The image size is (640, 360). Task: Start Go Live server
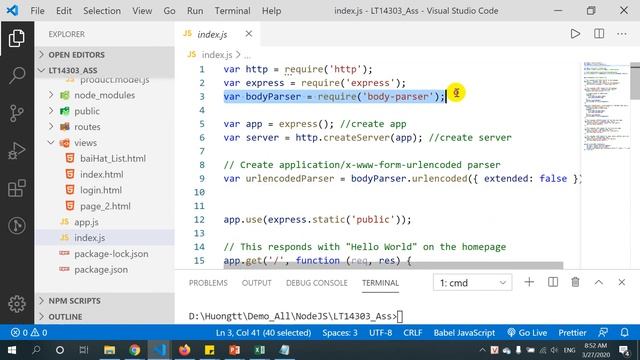click(527, 333)
